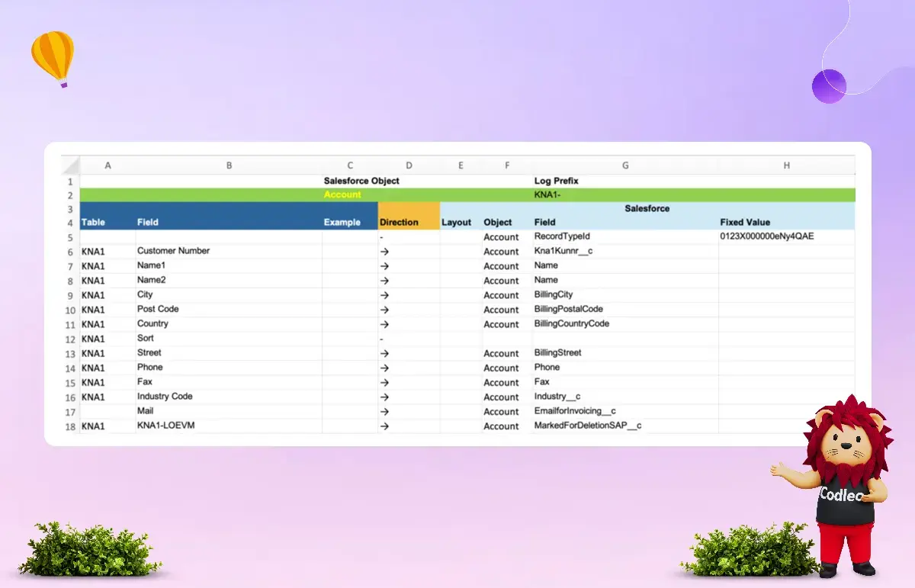The width and height of the screenshot is (915, 588).
Task: Select the 'Account' cell in the RecordTypeId row
Action: [x=507, y=237]
